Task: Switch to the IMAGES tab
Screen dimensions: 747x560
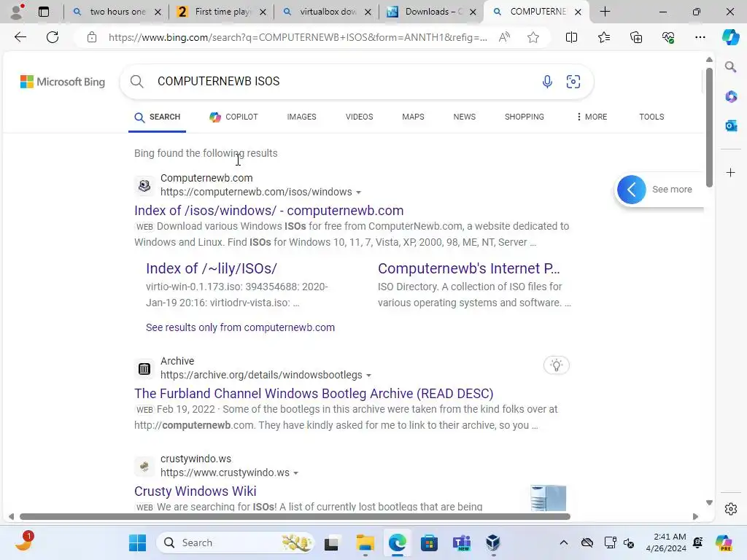Action: pyautogui.click(x=301, y=117)
